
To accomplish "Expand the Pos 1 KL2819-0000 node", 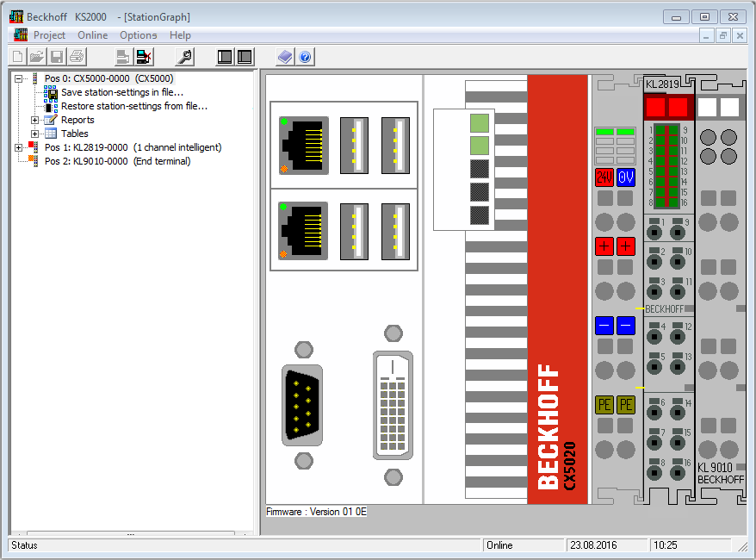I will point(18,147).
